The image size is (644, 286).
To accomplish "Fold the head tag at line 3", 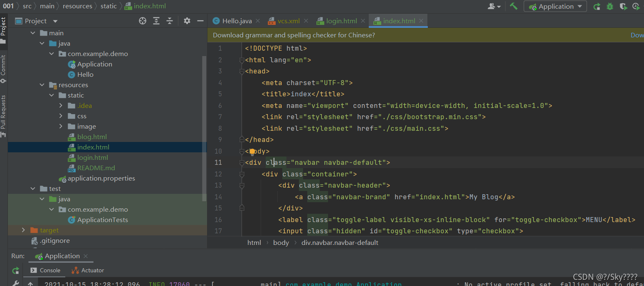I will pos(242,71).
